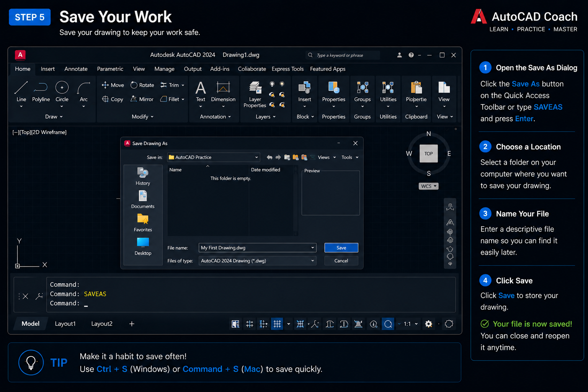Open the Save in folder dropdown

point(256,157)
